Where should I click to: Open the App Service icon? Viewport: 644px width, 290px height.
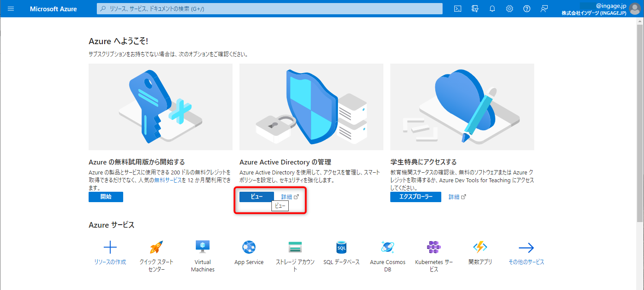(249, 248)
